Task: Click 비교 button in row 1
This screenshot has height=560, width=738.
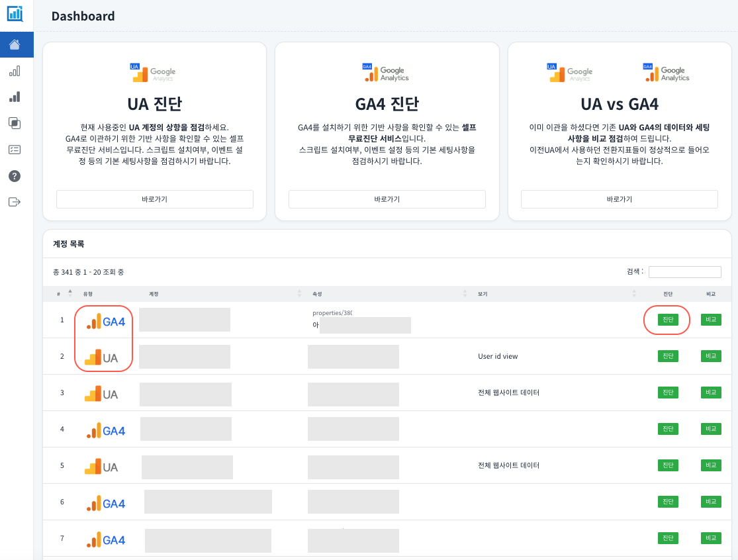Action: (711, 320)
